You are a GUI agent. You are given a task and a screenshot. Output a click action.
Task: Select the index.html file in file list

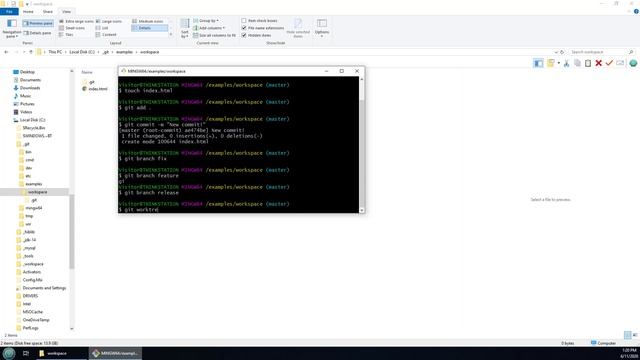tap(98, 89)
